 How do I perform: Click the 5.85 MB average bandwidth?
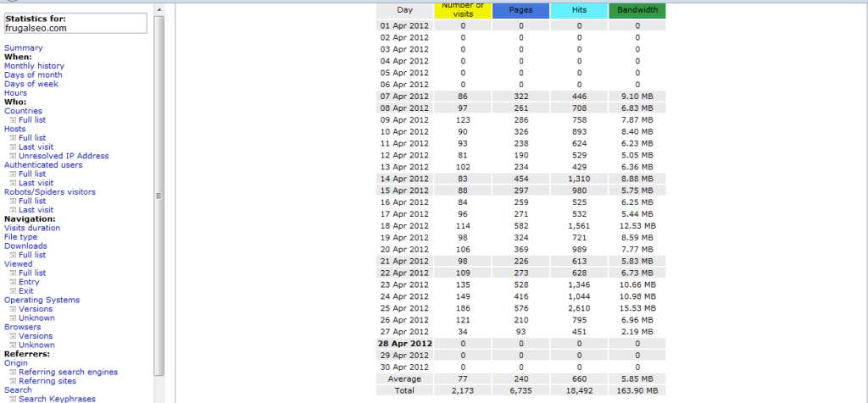pyautogui.click(x=637, y=378)
